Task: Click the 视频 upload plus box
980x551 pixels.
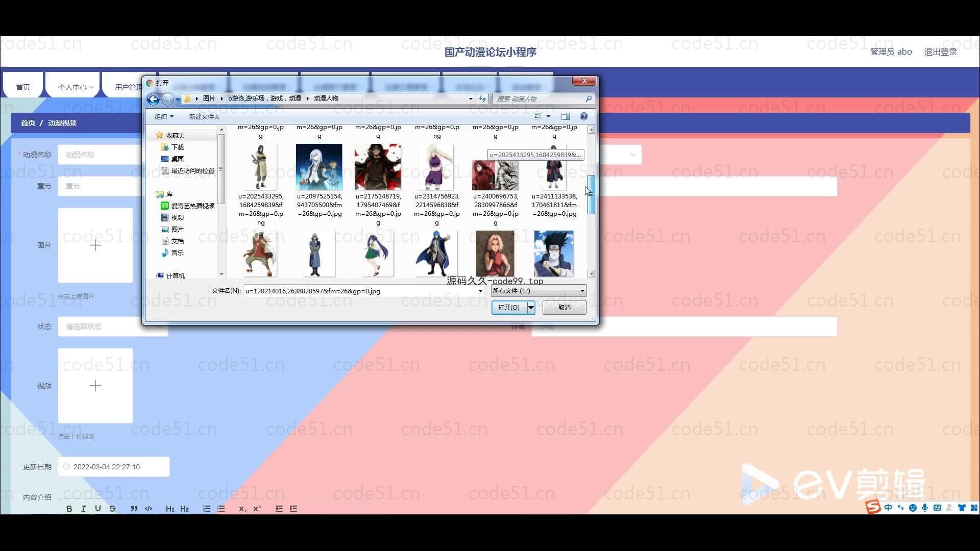Action: point(95,386)
